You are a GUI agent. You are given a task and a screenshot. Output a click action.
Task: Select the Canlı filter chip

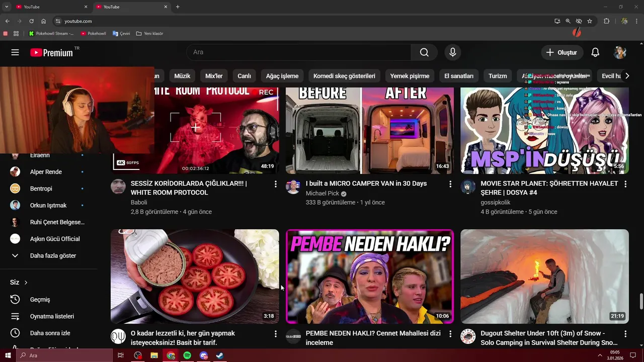pos(244,76)
